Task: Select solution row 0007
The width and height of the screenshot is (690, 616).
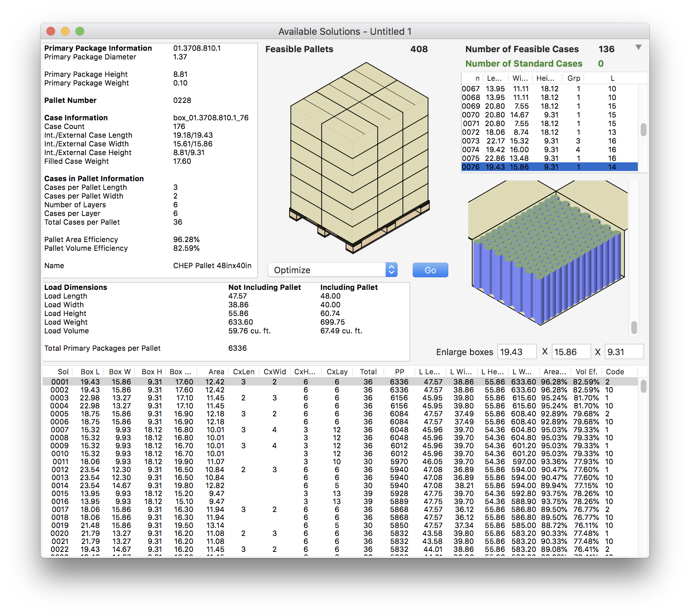Action: 340,429
